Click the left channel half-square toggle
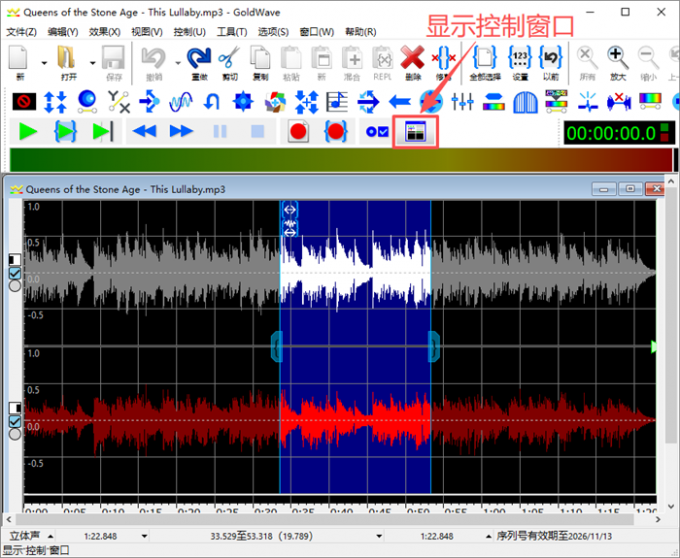 pyautogui.click(x=15, y=260)
